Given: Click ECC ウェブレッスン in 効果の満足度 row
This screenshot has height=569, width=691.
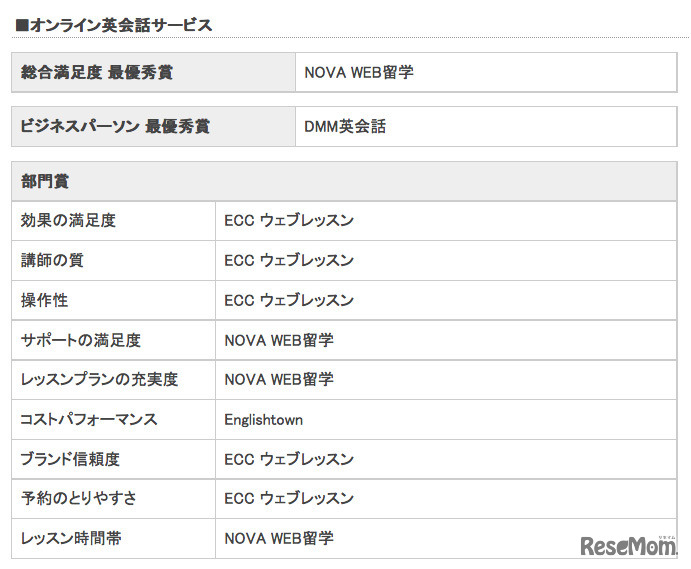Looking at the screenshot, I should [289, 221].
